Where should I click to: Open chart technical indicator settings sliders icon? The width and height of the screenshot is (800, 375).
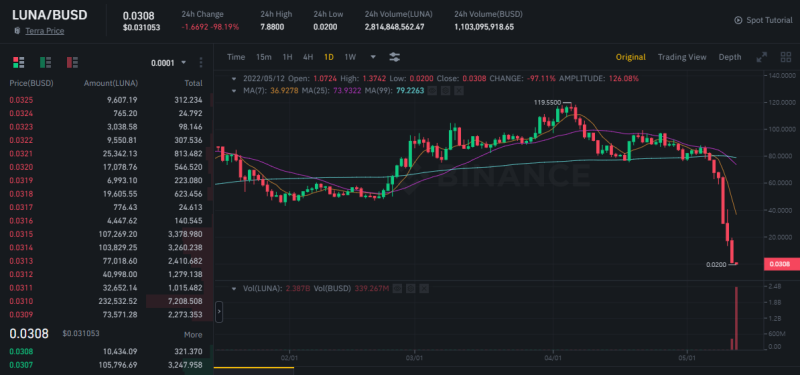point(394,57)
